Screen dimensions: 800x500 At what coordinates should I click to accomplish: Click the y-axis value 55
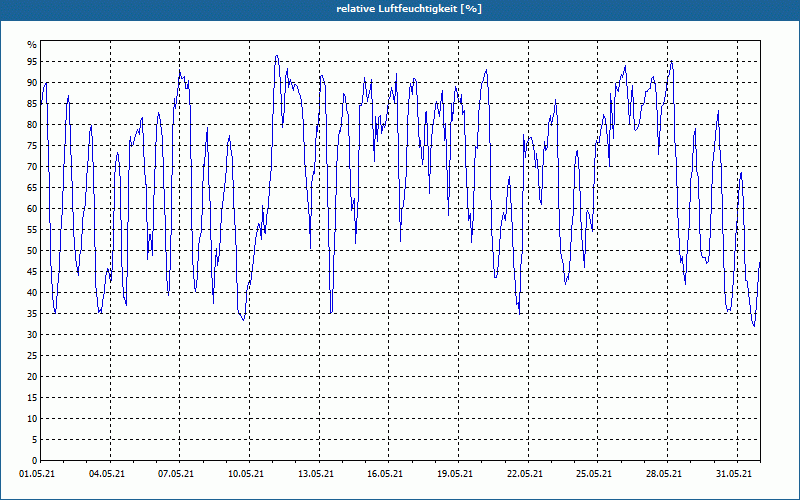pyautogui.click(x=32, y=230)
